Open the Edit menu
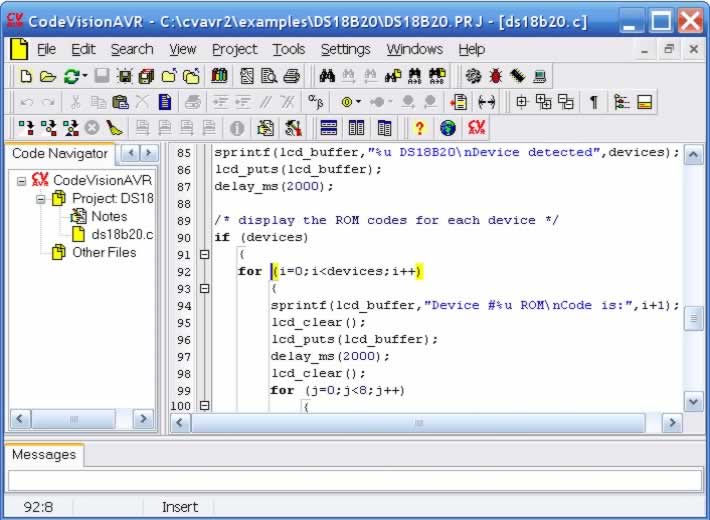Image resolution: width=710 pixels, height=520 pixels. click(83, 49)
